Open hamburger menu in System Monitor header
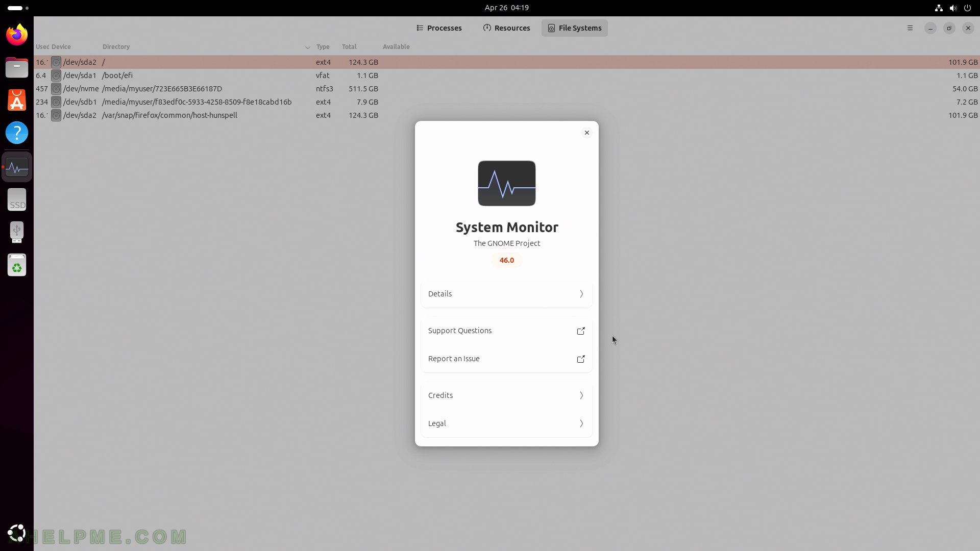 coord(910,28)
